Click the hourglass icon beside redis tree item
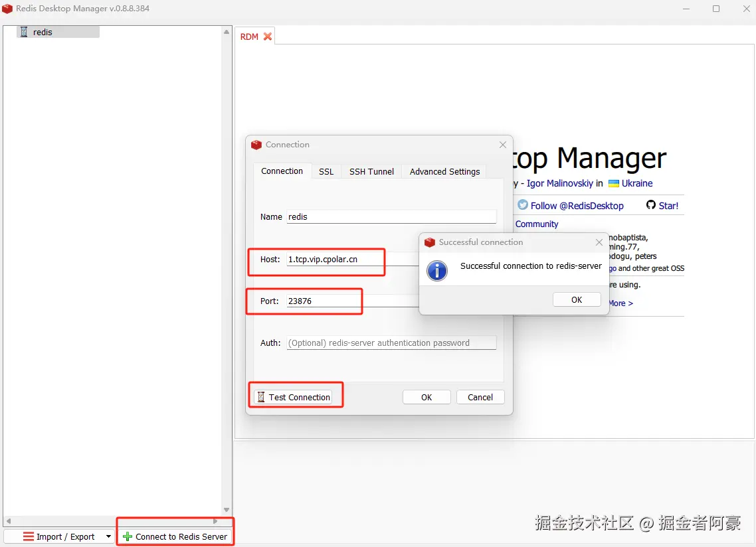This screenshot has height=547, width=756. pos(24,32)
